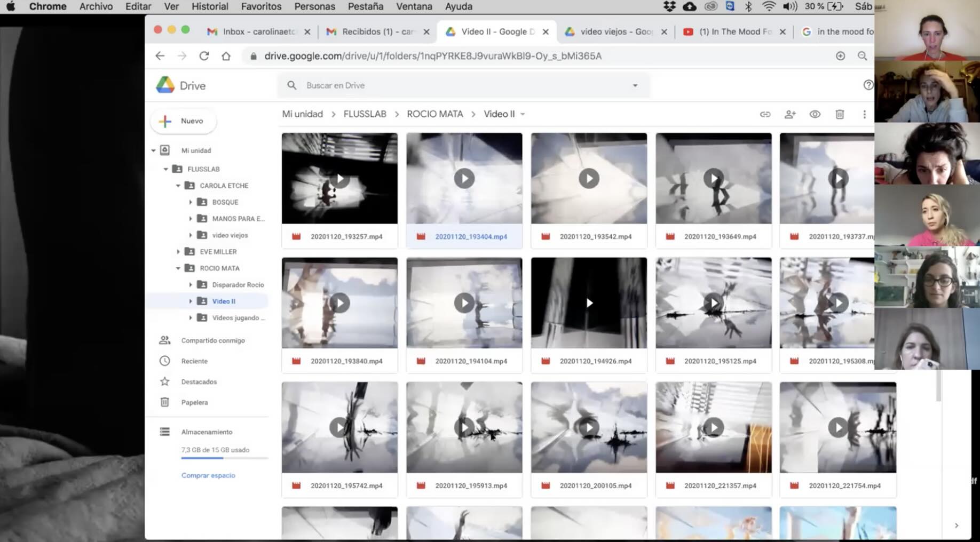The width and height of the screenshot is (980, 542).
Task: Open the Historial menu
Action: coord(210,6)
